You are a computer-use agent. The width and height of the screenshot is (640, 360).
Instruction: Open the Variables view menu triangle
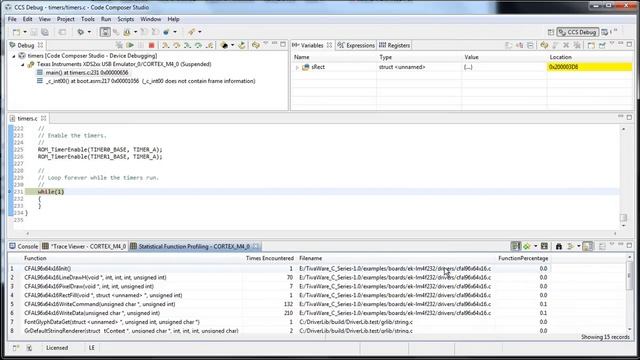click(612, 43)
